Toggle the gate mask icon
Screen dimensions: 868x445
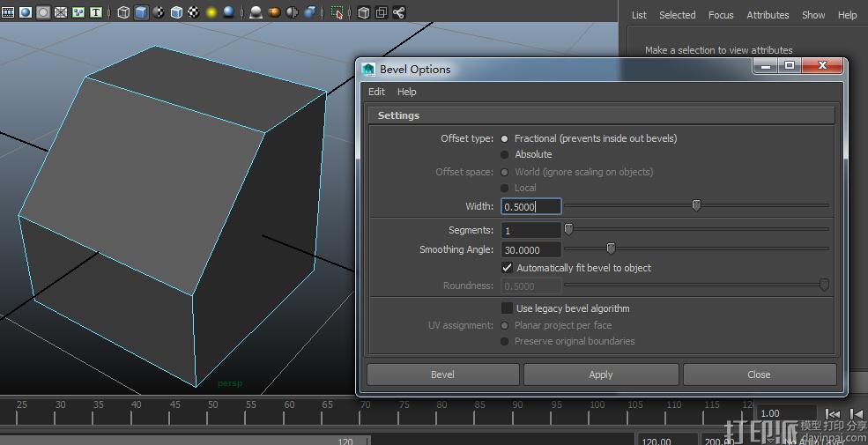[x=43, y=12]
